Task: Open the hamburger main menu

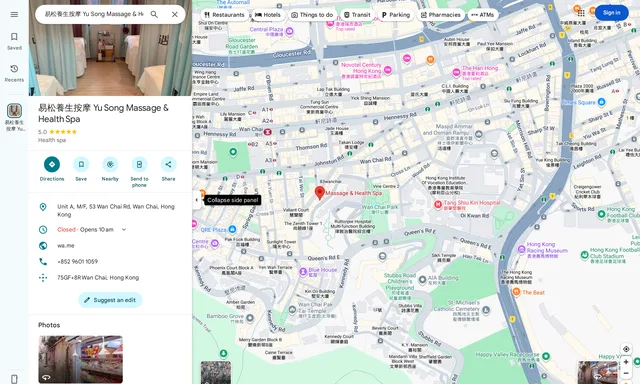Action: coord(14,14)
